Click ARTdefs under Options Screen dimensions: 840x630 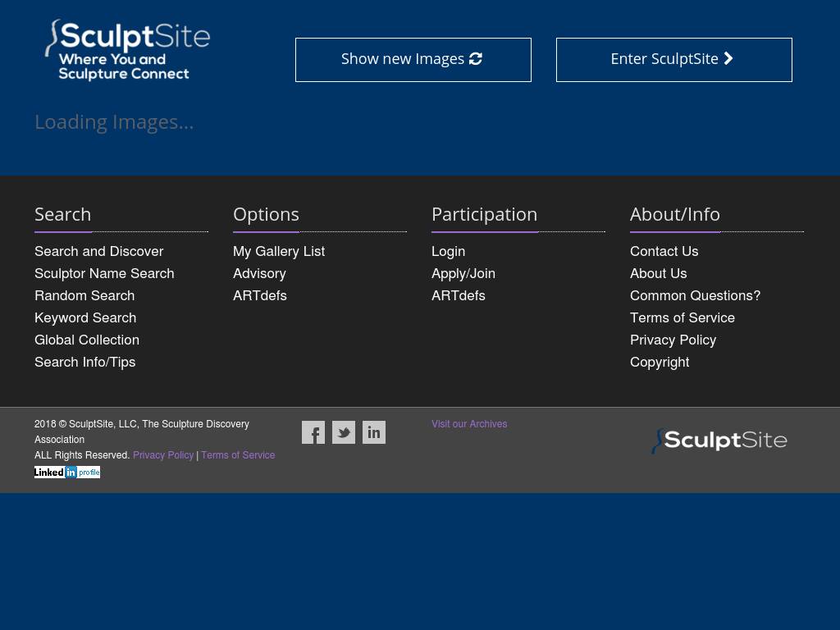[260, 295]
